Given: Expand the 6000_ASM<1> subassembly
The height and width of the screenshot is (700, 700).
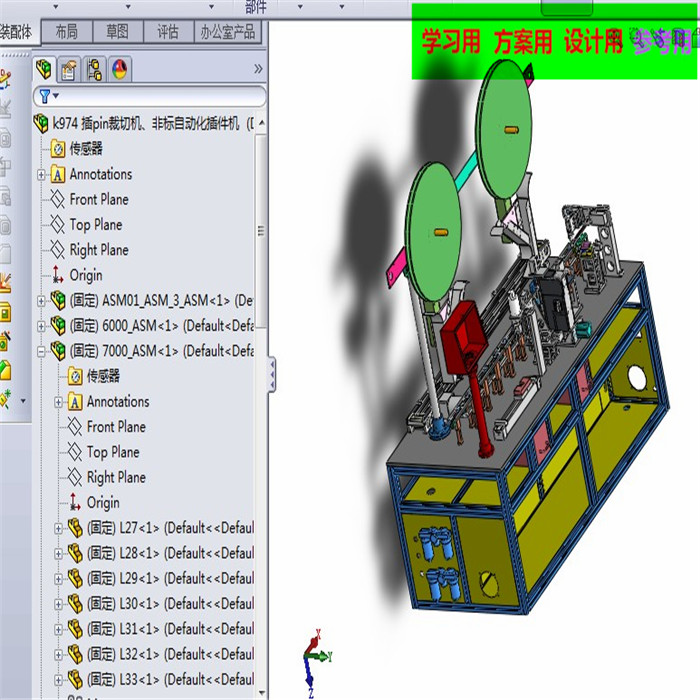Looking at the screenshot, I should coord(42,326).
